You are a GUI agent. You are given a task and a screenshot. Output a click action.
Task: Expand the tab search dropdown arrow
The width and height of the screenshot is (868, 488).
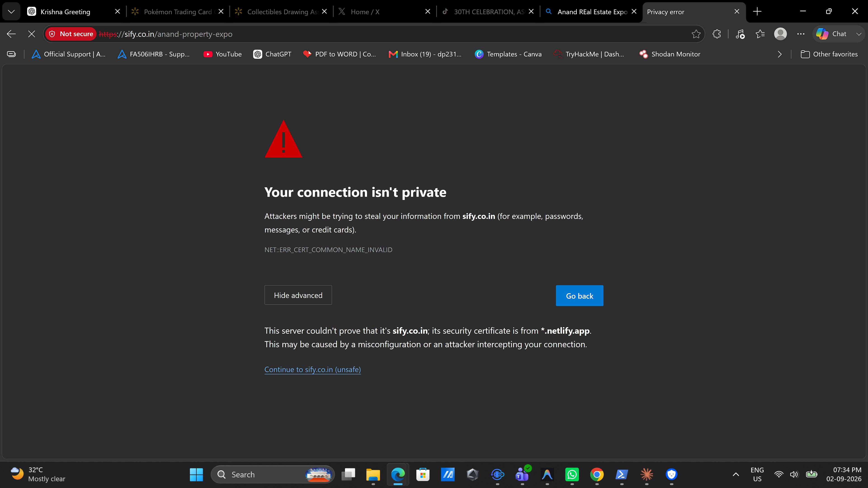11,12
